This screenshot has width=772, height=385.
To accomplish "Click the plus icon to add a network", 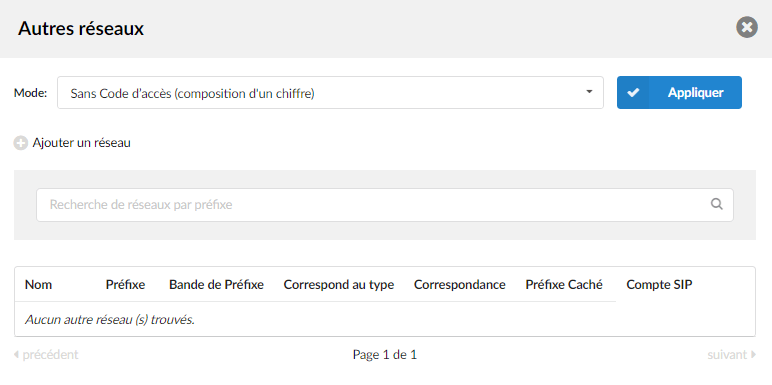I will point(20,143).
